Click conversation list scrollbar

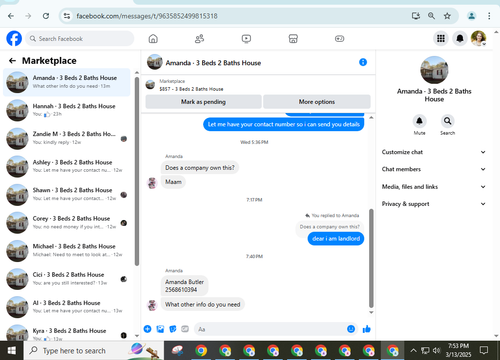pyautogui.click(x=137, y=172)
